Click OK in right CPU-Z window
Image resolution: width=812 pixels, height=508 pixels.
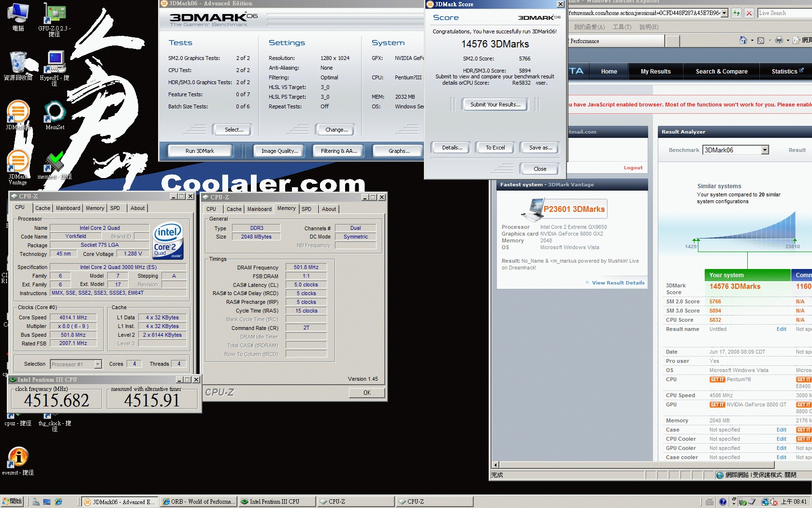click(x=367, y=393)
